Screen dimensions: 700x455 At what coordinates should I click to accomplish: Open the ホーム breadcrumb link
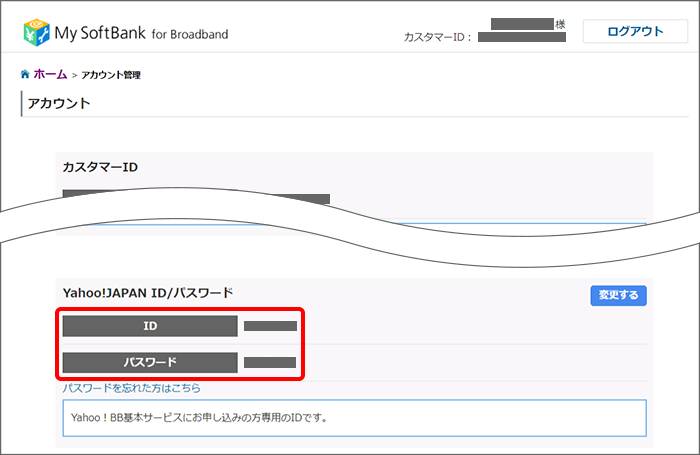point(50,74)
